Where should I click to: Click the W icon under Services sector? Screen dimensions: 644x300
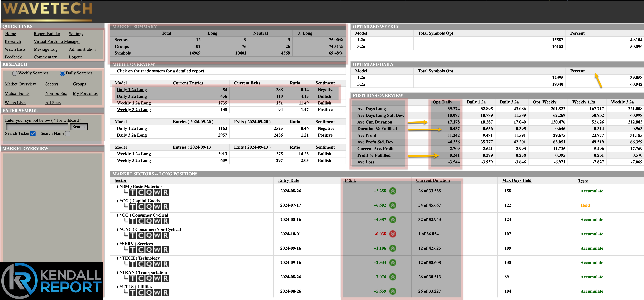[157, 250]
